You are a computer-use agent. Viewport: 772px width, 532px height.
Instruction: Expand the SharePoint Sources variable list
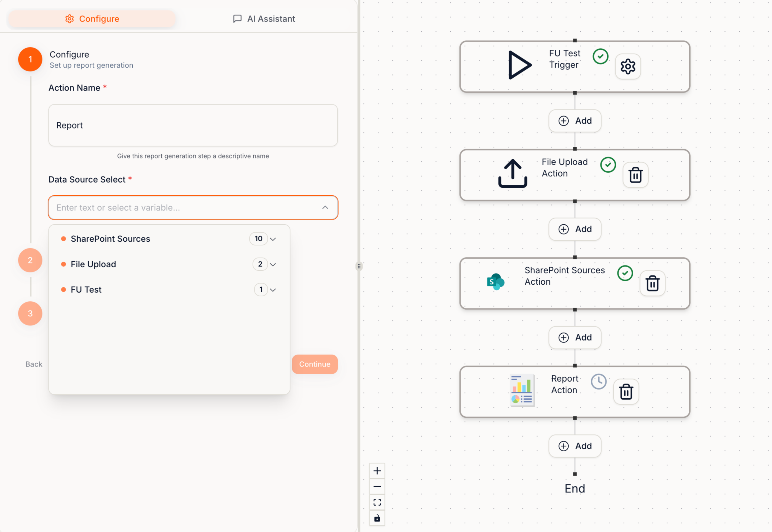[273, 239]
